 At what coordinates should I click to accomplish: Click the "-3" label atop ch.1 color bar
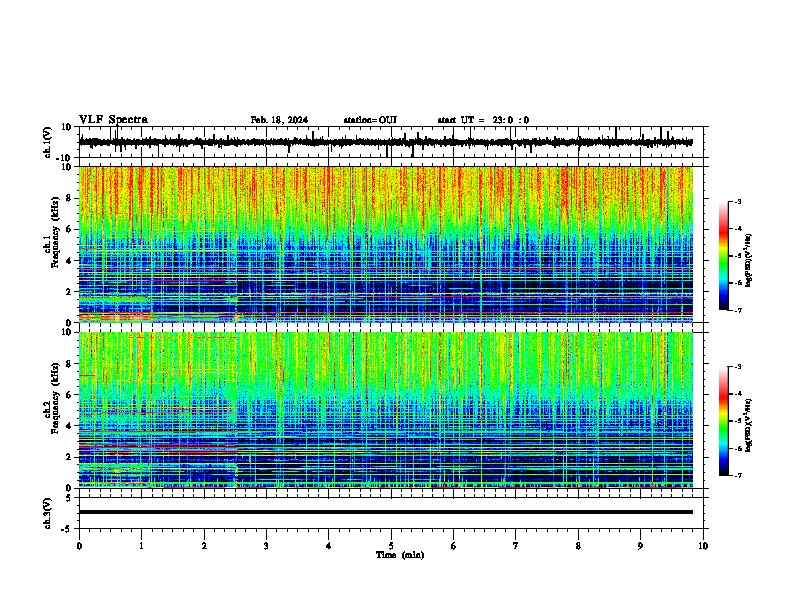[737, 201]
